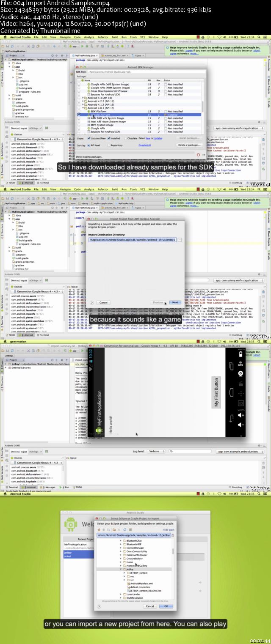Check Intel x86 Atom System Image package

tap(79, 121)
